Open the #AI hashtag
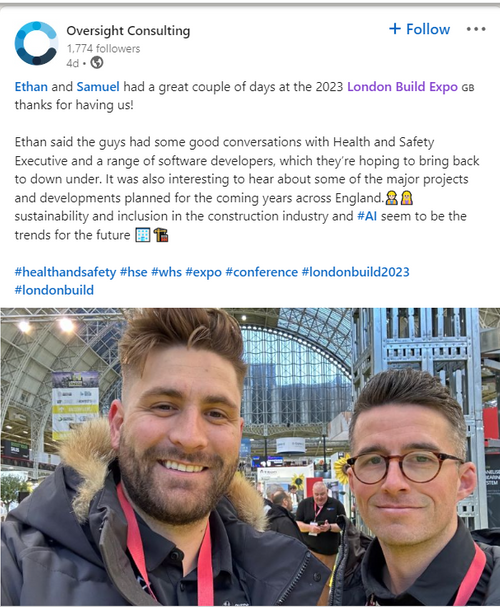 coord(367,216)
